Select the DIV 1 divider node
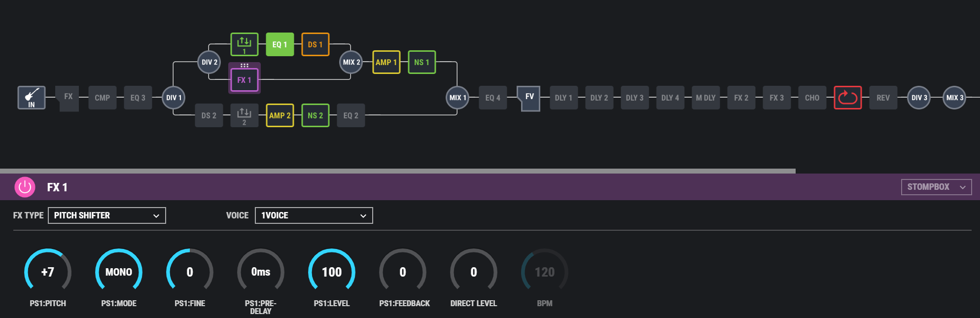Screen dimensions: 980x318 tap(174, 98)
